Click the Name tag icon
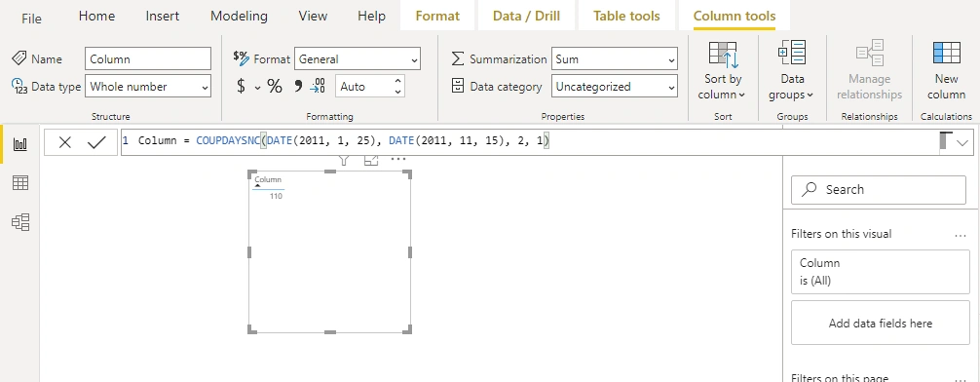Screen dimensions: 980x382 (x=19, y=58)
